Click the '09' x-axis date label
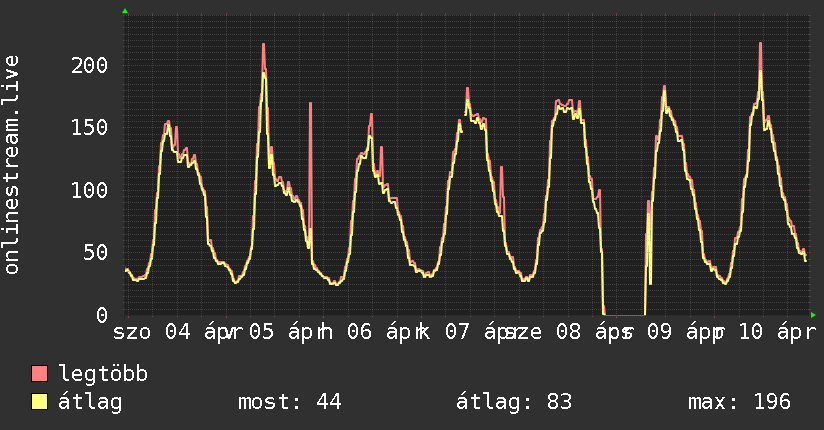Image resolution: width=824 pixels, height=430 pixels. pyautogui.click(x=659, y=332)
